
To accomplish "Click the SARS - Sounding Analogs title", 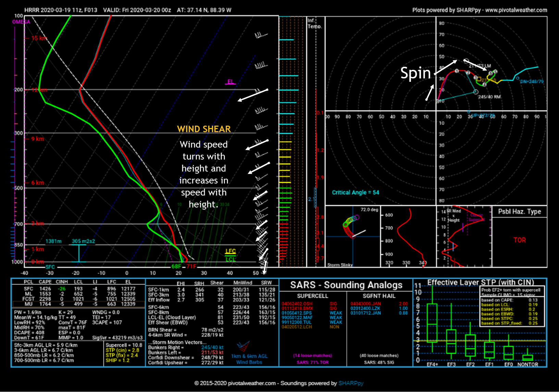I will 346,285.
